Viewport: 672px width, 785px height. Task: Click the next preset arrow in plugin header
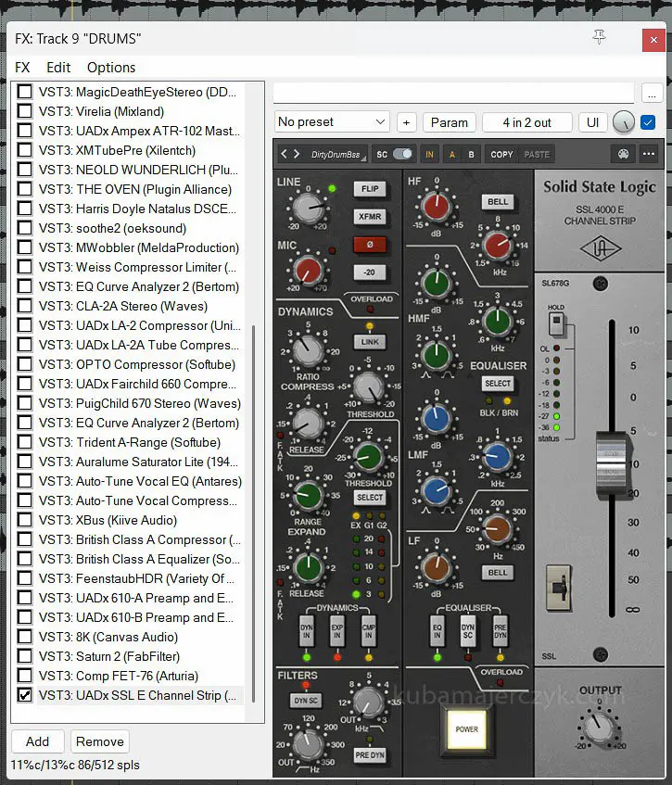296,154
